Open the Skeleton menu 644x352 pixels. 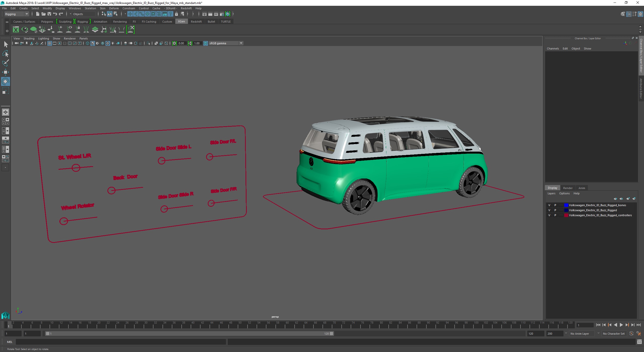coord(90,8)
